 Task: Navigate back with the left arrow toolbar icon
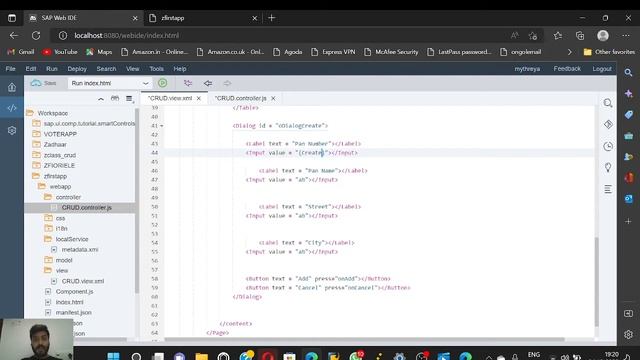208,83
